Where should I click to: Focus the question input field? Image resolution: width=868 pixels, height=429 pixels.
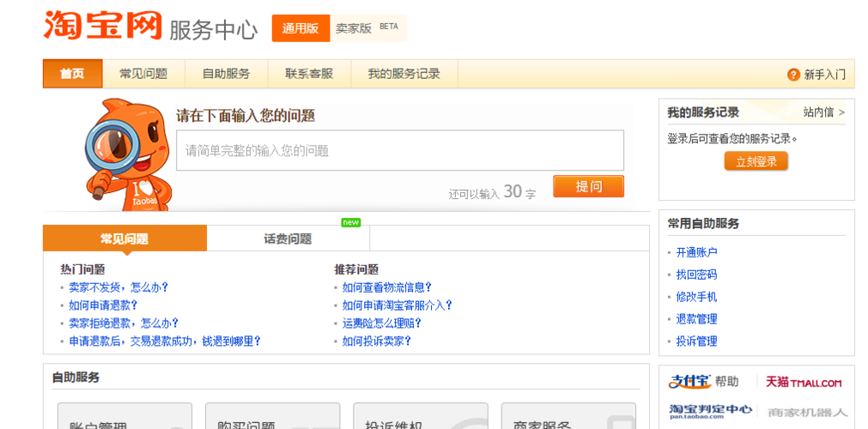(x=400, y=150)
